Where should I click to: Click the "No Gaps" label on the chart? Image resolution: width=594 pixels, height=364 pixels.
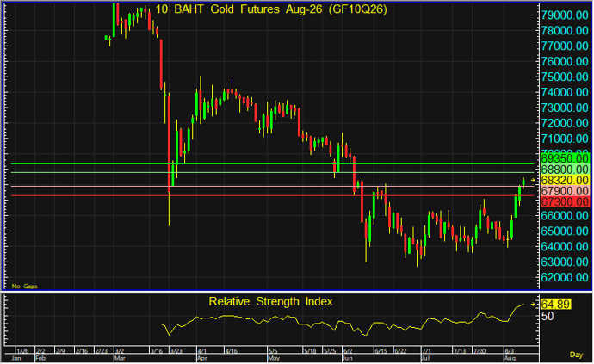click(x=25, y=287)
